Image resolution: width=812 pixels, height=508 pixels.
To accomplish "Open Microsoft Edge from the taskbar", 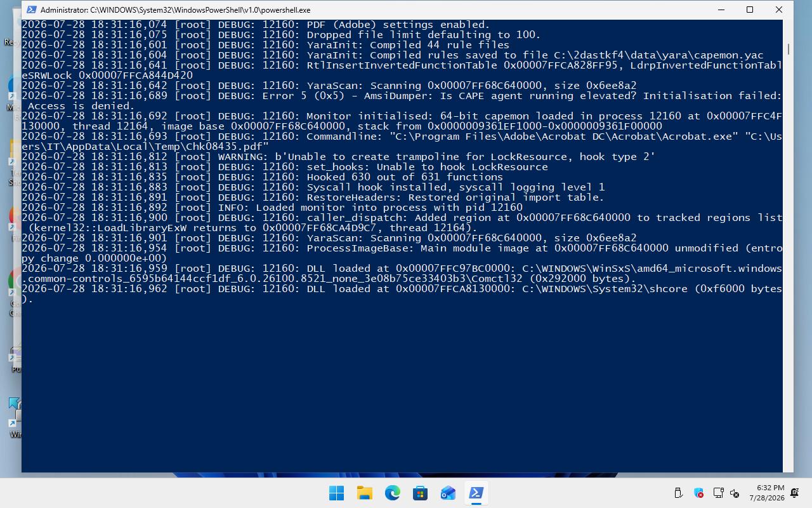I will [392, 493].
